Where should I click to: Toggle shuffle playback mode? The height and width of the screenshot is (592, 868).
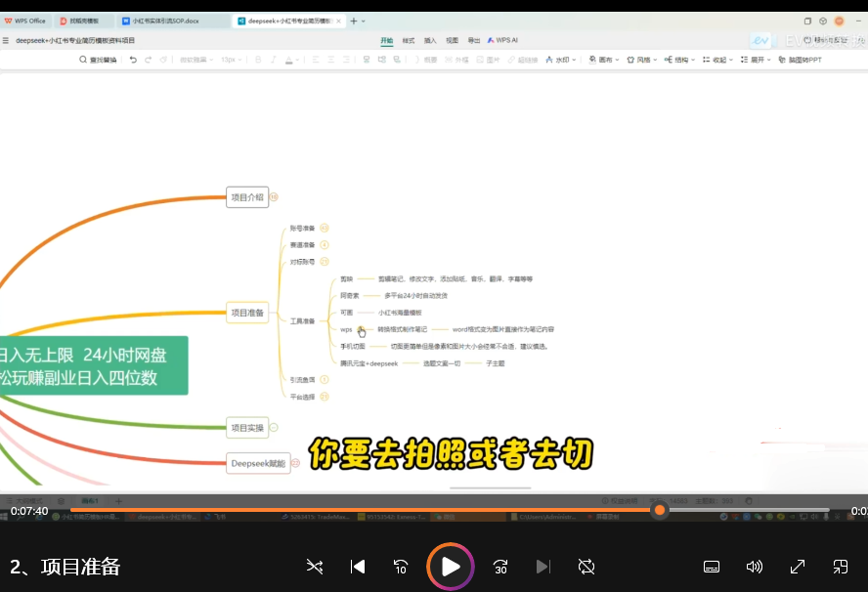click(315, 567)
